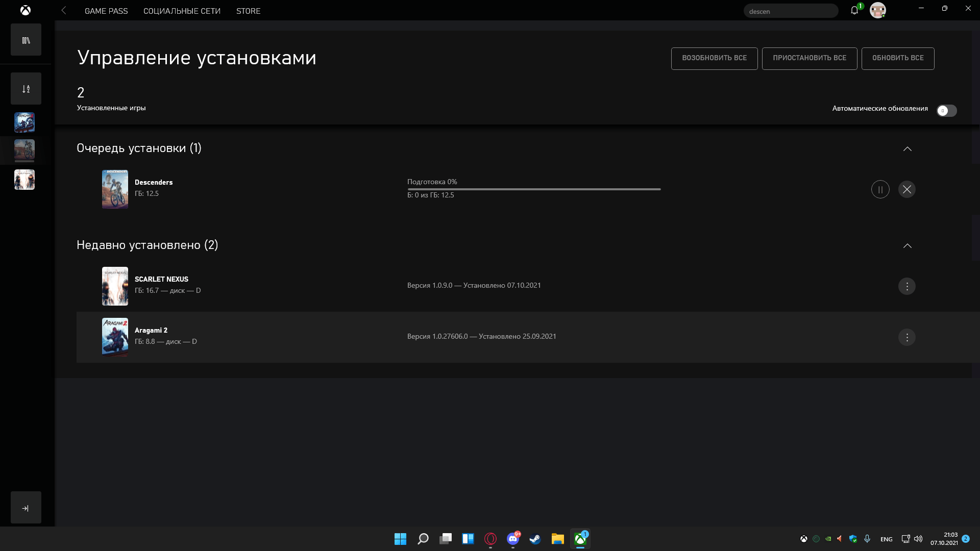Click the Xbox icon in system tray
The image size is (980, 551).
tap(804, 539)
